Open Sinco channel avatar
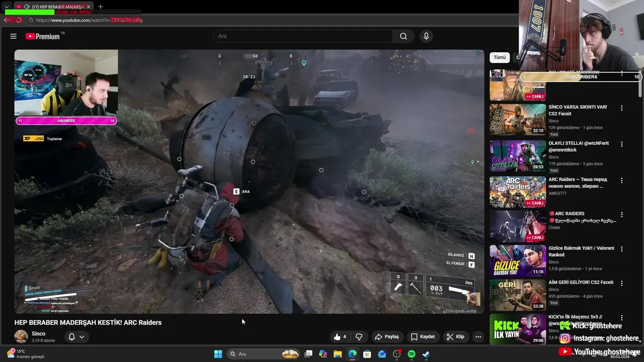644x362 pixels. coord(21,337)
